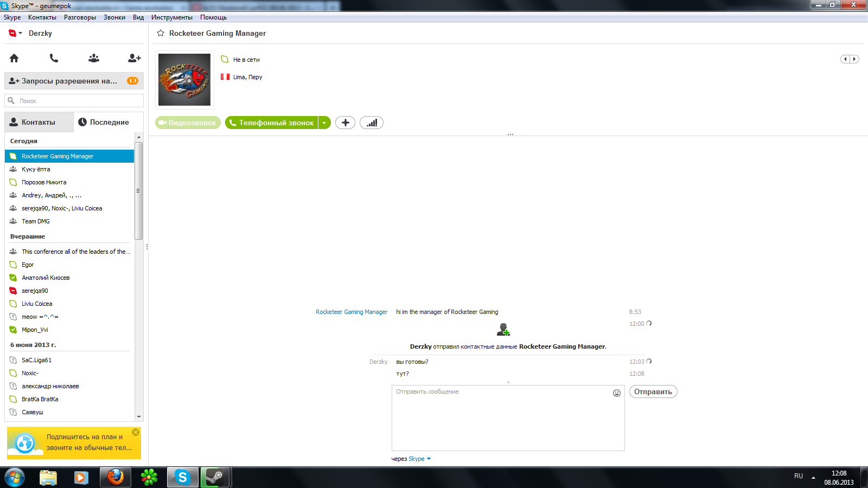The height and width of the screenshot is (488, 868).
Task: Start Телефонный звонок call
Action: (x=272, y=123)
